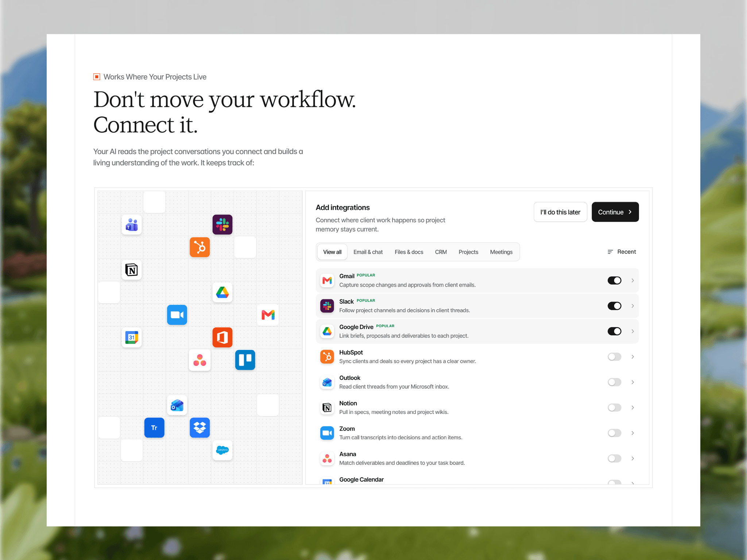Screen dimensions: 747x560
Task: Filter by the CRM tab
Action: pyautogui.click(x=441, y=252)
